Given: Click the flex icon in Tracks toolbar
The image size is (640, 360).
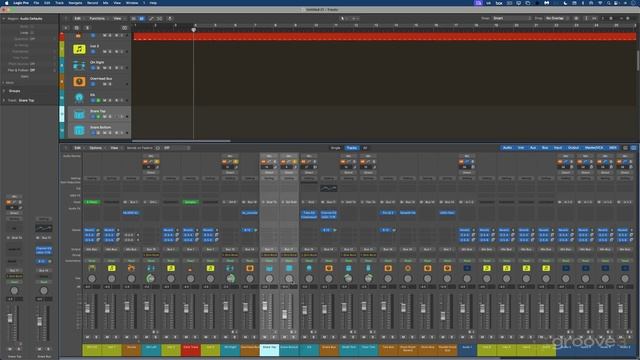Looking at the screenshot, I should click(x=160, y=18).
